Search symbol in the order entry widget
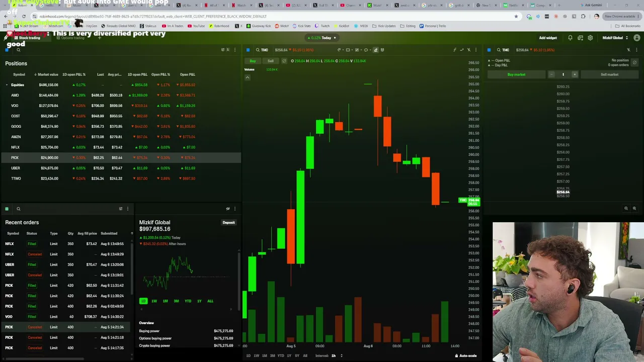The height and width of the screenshot is (362, 644). click(x=499, y=50)
